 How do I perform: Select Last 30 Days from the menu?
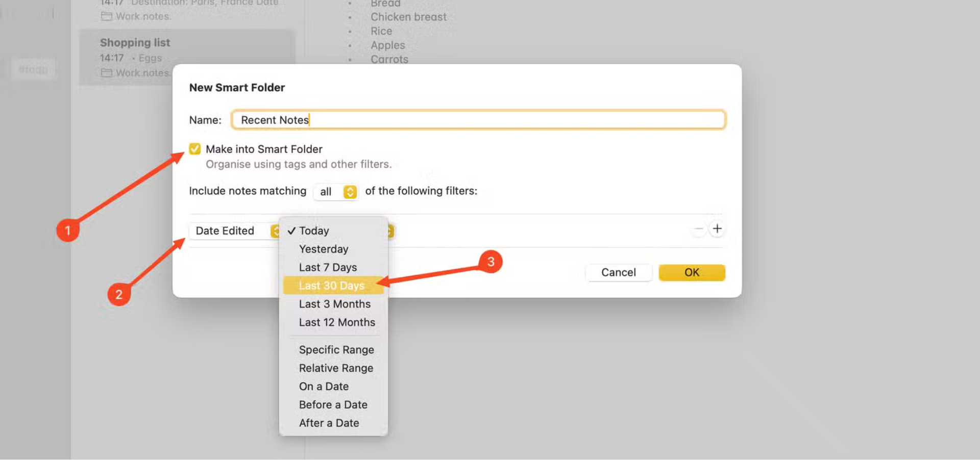[x=332, y=286]
